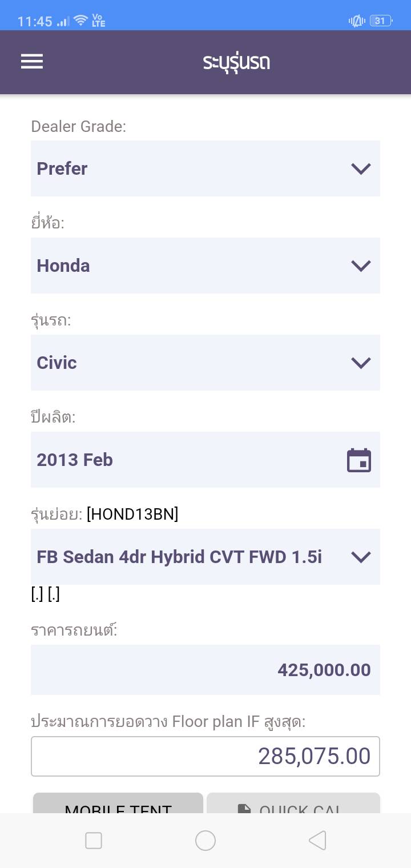The width and height of the screenshot is (411, 868).
Task: Tap the VoLTE status indicator
Action: coord(98,21)
